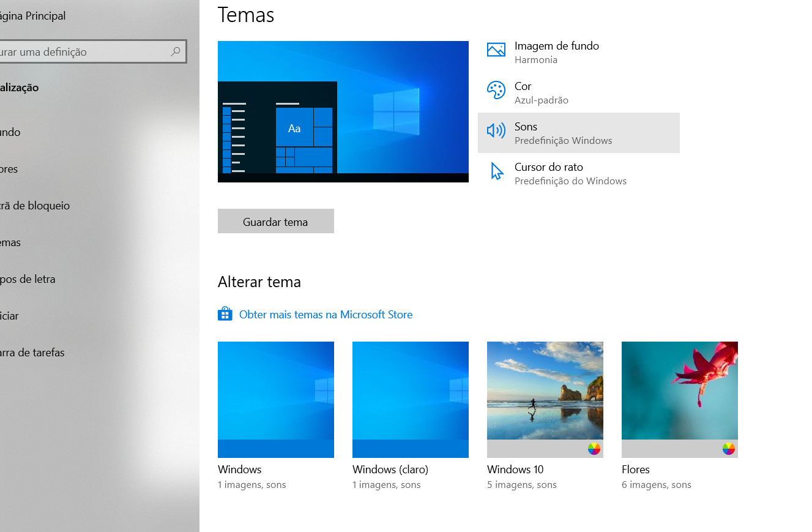This screenshot has height=532, width=812.
Task: Click the Guardar tema button
Action: [275, 221]
